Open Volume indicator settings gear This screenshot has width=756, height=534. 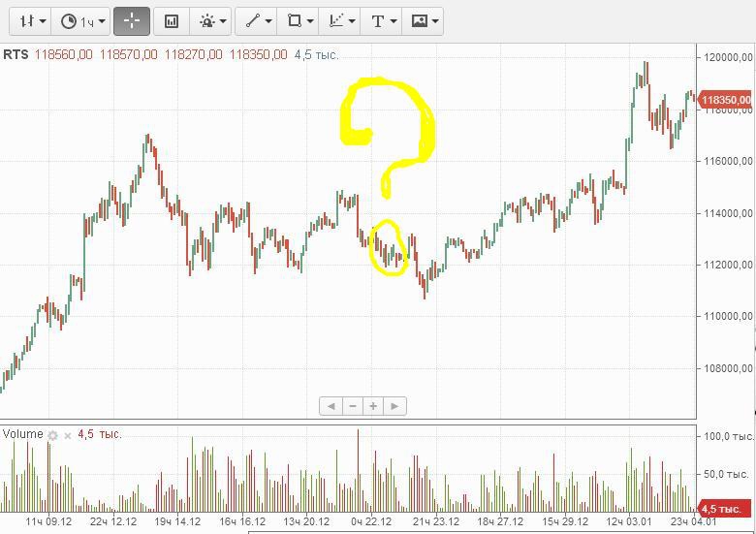(53, 435)
